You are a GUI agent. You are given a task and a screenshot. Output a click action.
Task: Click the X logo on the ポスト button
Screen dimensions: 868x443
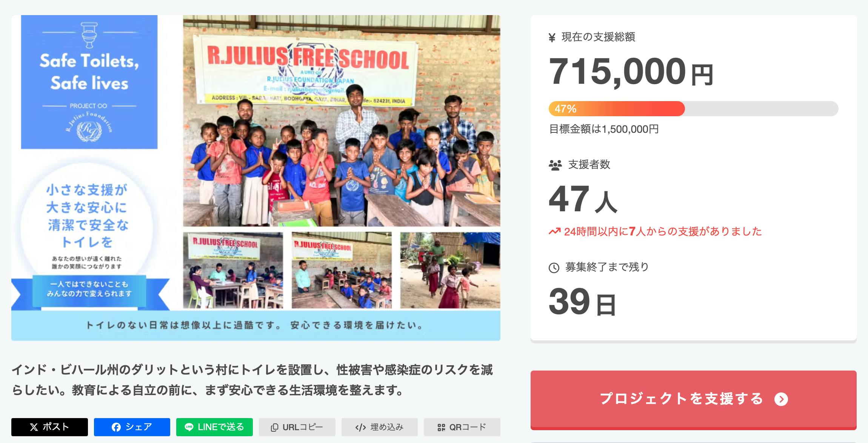[x=34, y=427]
